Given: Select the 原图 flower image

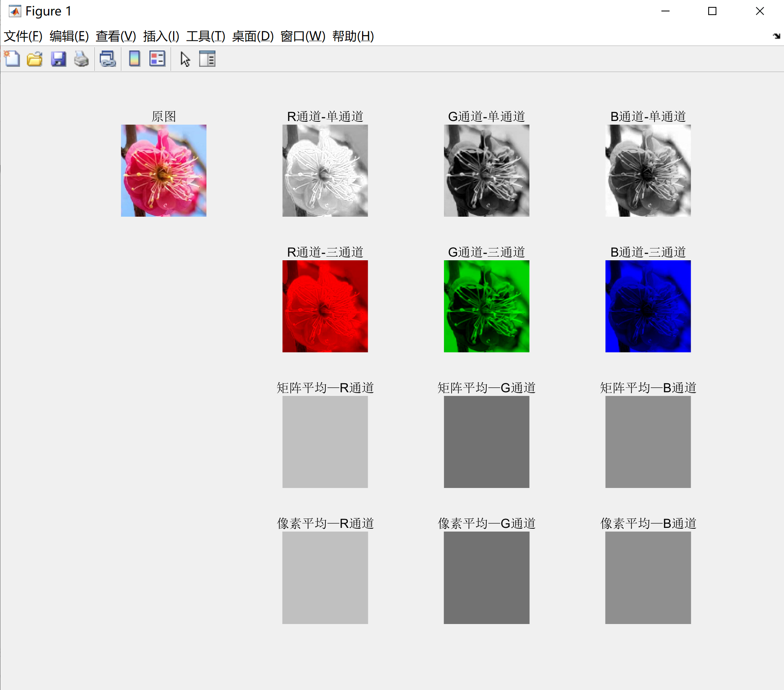Looking at the screenshot, I should [x=164, y=171].
